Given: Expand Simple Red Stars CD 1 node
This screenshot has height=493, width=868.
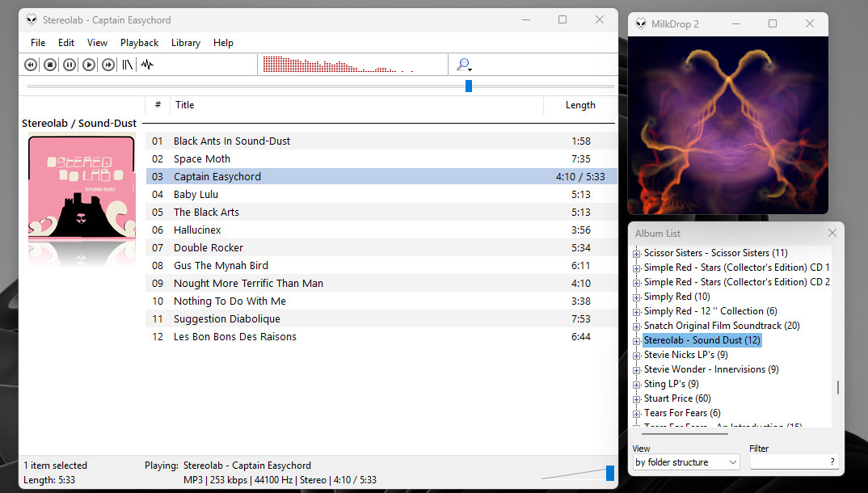Looking at the screenshot, I should 637,268.
